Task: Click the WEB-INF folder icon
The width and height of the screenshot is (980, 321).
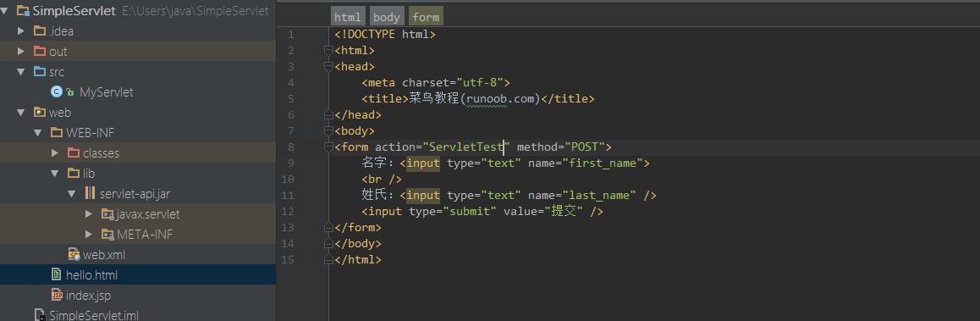Action: pos(56,133)
